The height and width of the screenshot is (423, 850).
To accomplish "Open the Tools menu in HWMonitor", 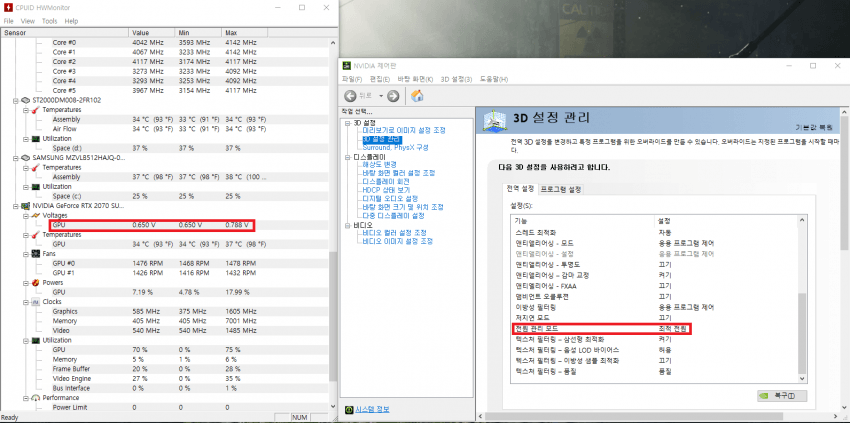I will [x=49, y=21].
